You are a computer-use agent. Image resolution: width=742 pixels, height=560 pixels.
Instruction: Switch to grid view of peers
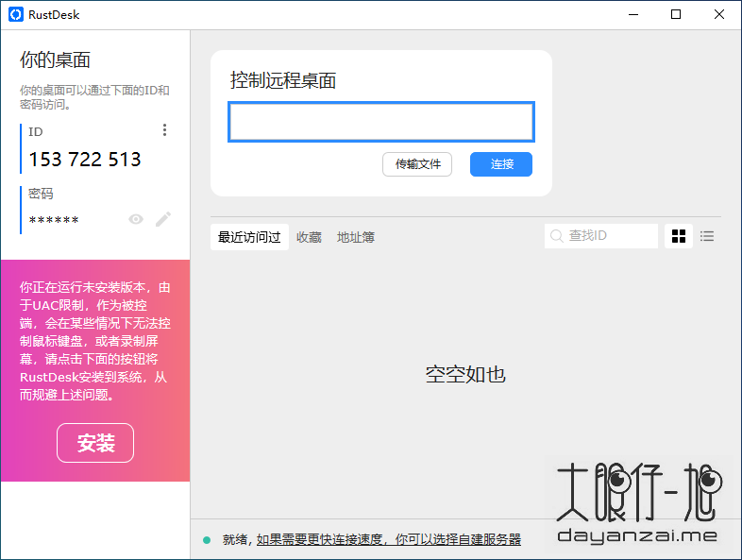tap(679, 236)
